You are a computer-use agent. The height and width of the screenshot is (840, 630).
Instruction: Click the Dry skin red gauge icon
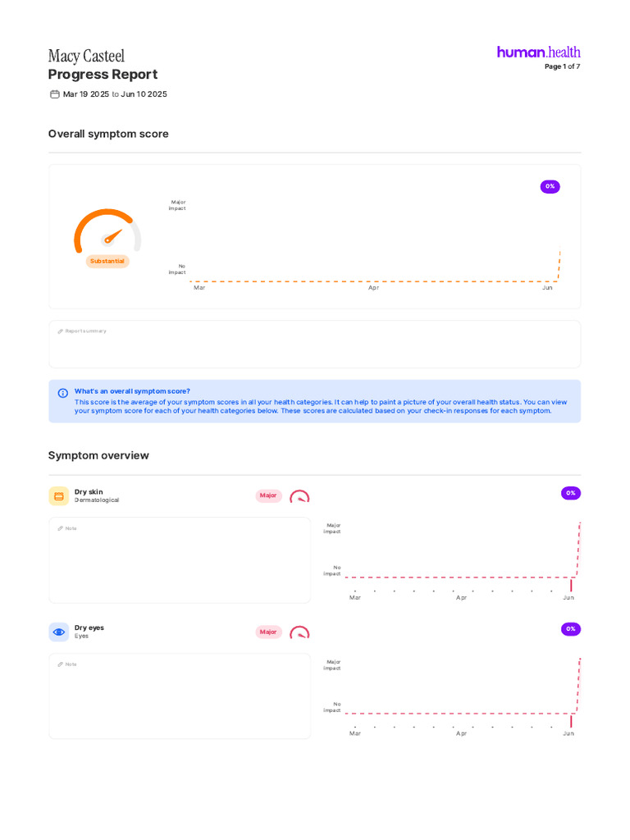[299, 496]
